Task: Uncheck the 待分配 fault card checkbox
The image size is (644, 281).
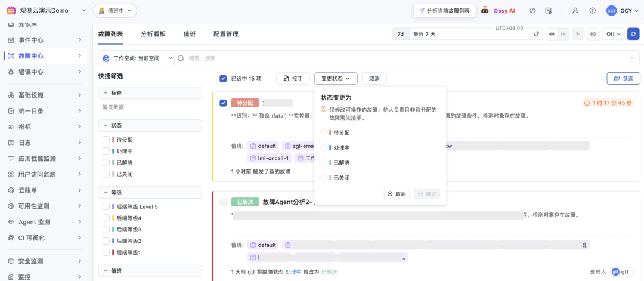Action: click(223, 103)
